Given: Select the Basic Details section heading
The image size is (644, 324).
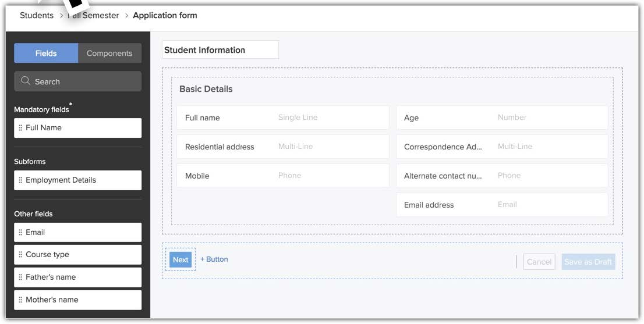Looking at the screenshot, I should (206, 89).
